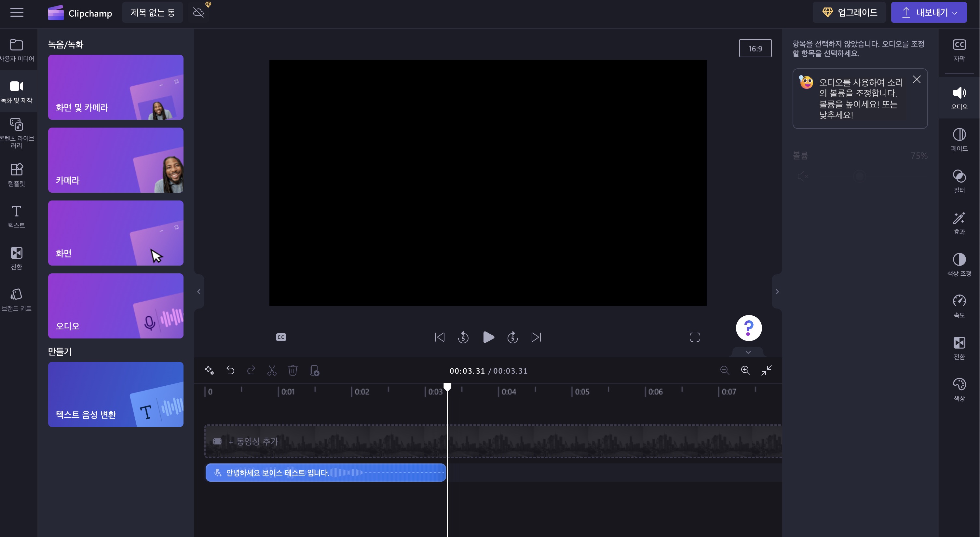Collapse the right properties panel with the chevron

coord(777,292)
